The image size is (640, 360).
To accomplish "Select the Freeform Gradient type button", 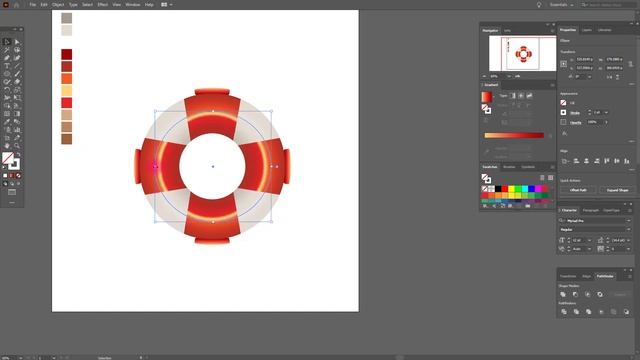I will [529, 96].
